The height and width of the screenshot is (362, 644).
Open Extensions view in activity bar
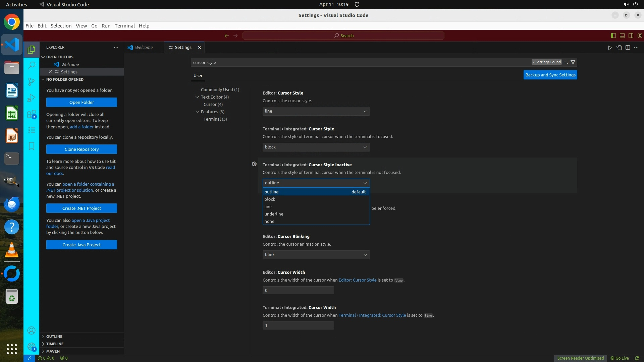pos(32,114)
